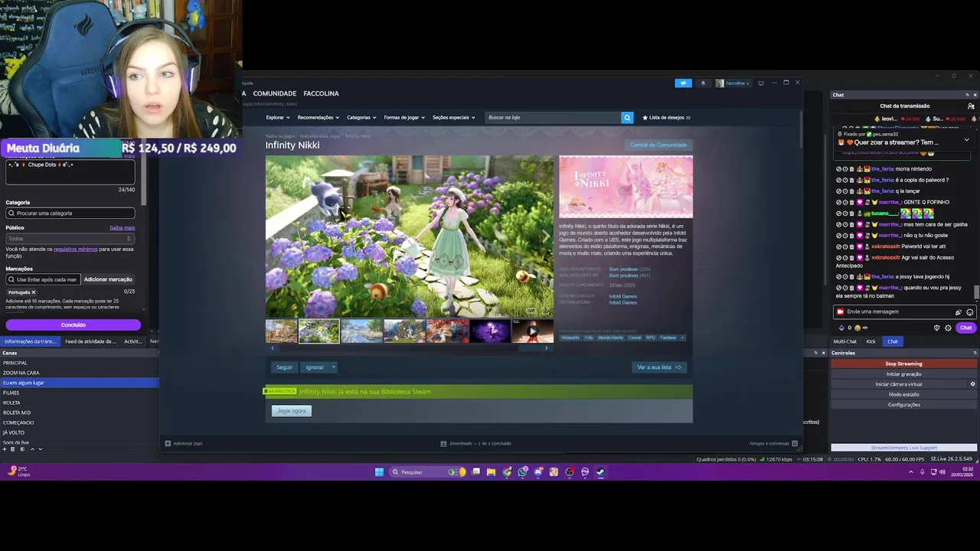980x551 pixels.
Task: Remove Português tag with X
Action: [34, 292]
